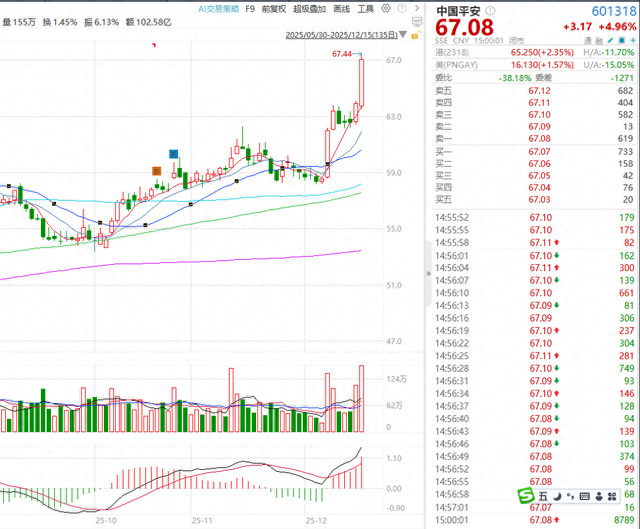Open the 超级叠加 overlay menu
Screen dimensions: 640x529
(309, 9)
